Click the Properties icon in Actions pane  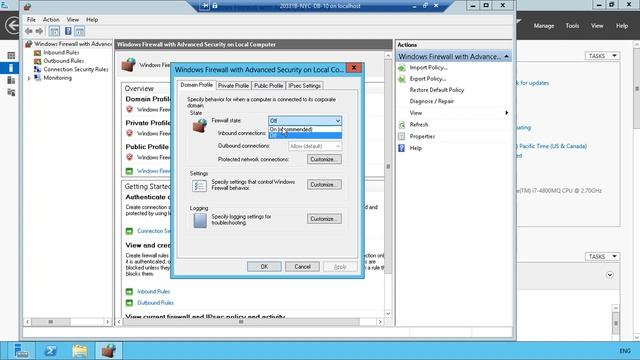tap(402, 137)
